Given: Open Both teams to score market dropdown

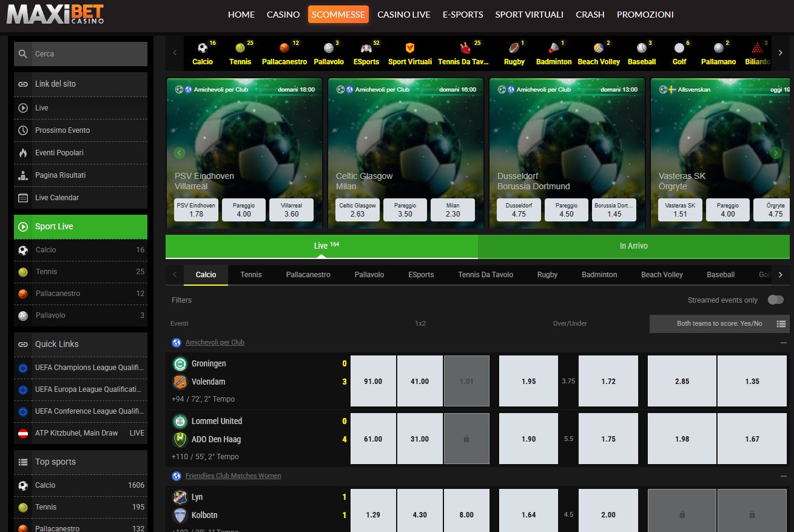Looking at the screenshot, I should tap(719, 324).
